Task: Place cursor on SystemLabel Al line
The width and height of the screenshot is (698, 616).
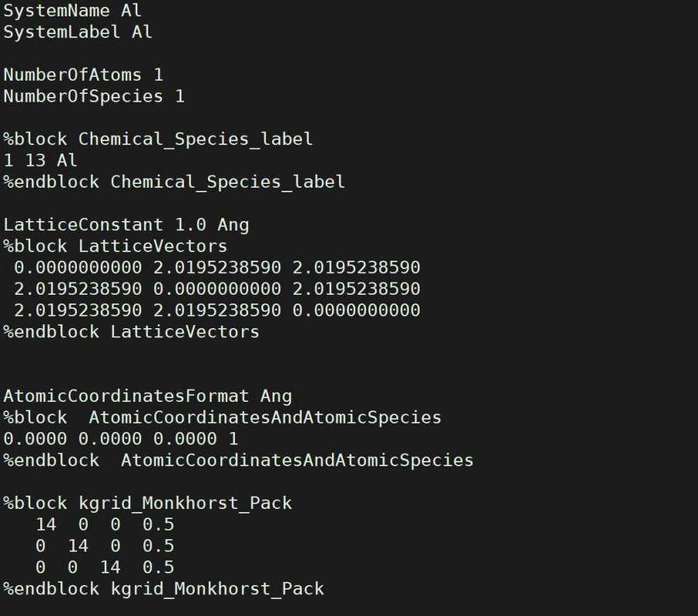Action: (x=78, y=33)
